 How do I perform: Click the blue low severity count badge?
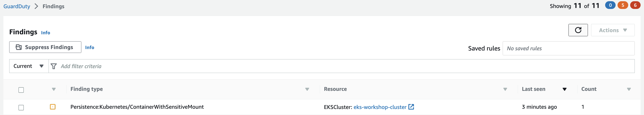pos(610,5)
